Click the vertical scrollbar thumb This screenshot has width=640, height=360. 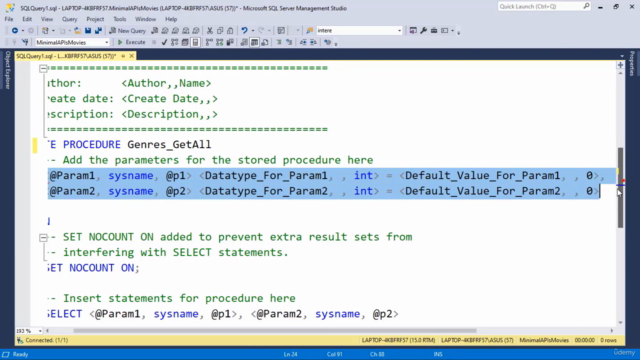click(620, 188)
